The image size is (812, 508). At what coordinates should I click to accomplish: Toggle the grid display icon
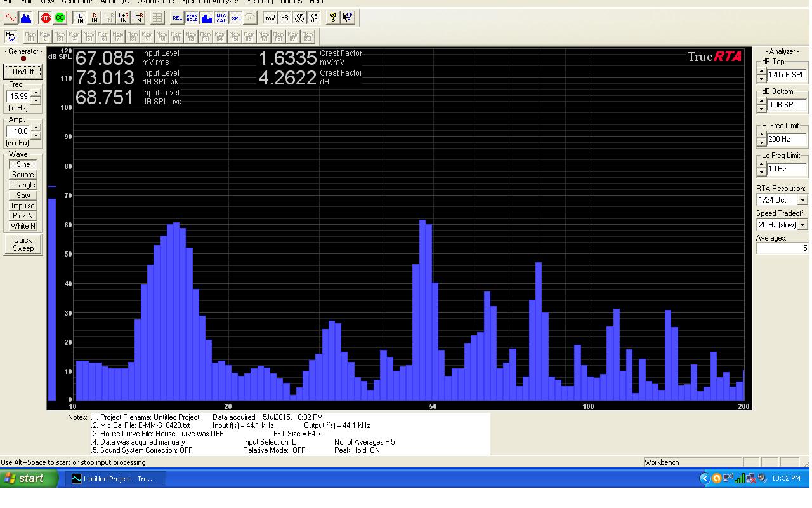tap(157, 18)
